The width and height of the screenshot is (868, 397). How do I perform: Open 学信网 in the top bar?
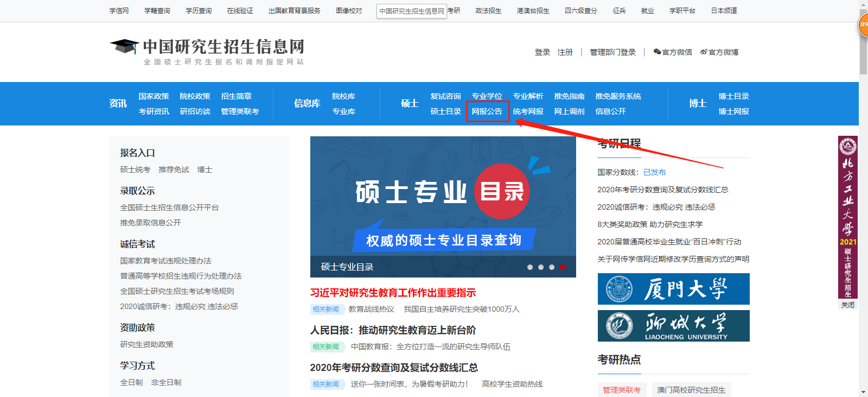pyautogui.click(x=119, y=11)
